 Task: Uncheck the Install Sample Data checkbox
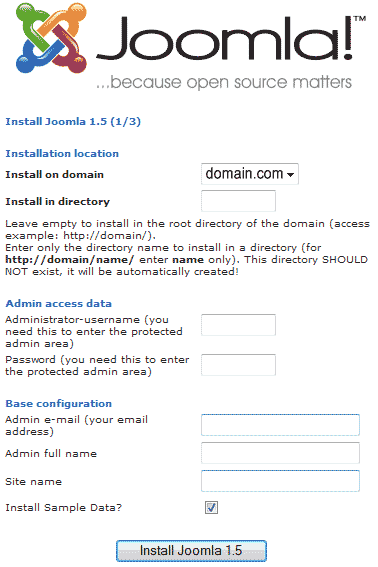(x=211, y=507)
